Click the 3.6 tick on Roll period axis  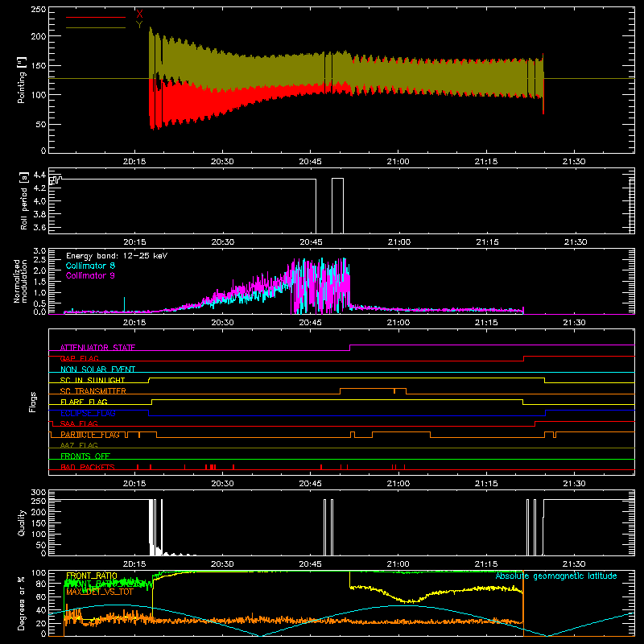pyautogui.click(x=39, y=227)
